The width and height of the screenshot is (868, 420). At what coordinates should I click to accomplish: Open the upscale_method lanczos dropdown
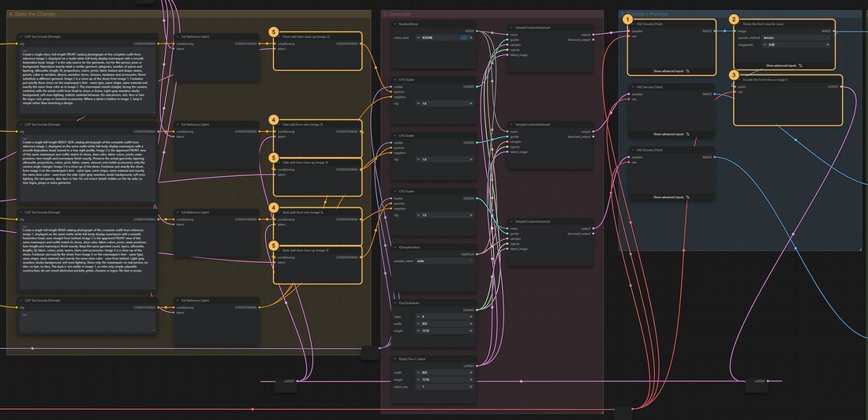coord(795,38)
